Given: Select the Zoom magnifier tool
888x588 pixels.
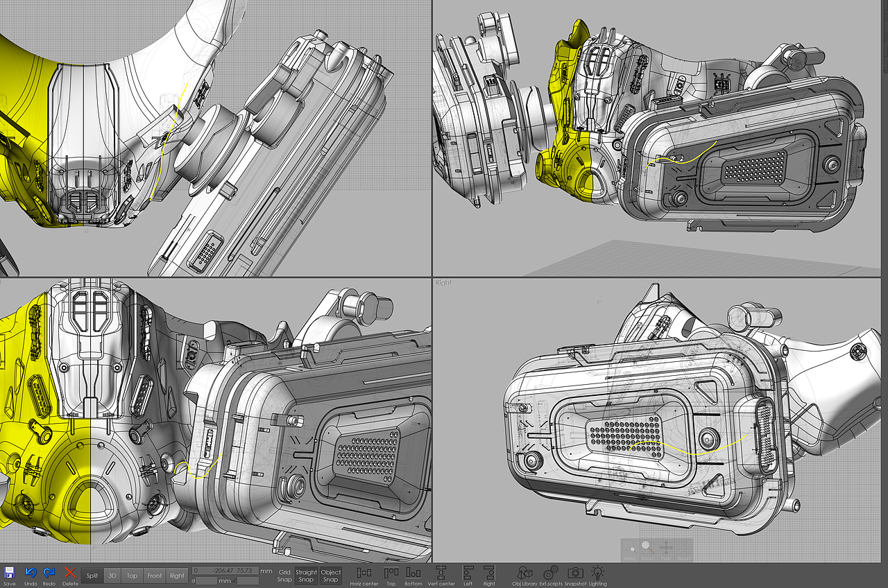Looking at the screenshot, I should (647, 549).
